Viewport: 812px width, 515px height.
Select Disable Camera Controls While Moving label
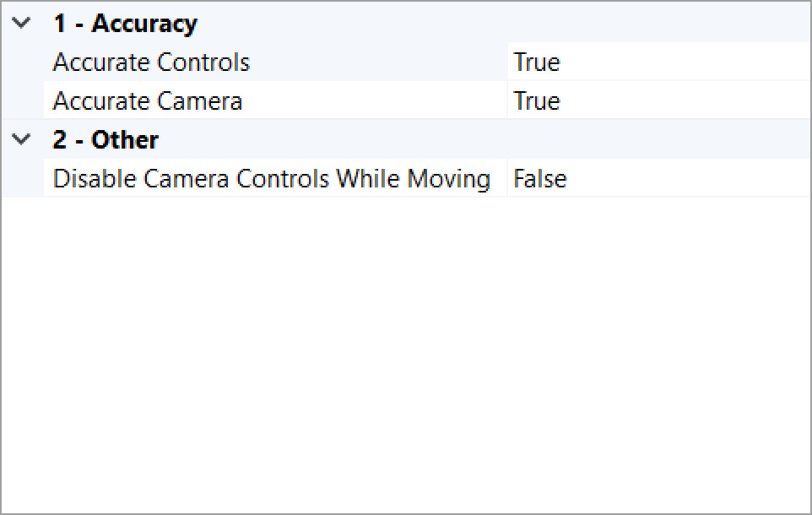point(271,179)
